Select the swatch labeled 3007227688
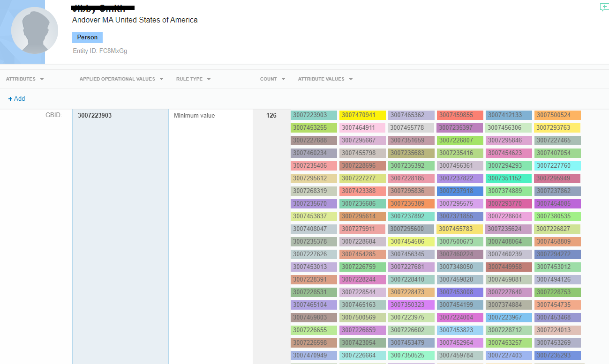The width and height of the screenshot is (609, 364). click(x=314, y=141)
